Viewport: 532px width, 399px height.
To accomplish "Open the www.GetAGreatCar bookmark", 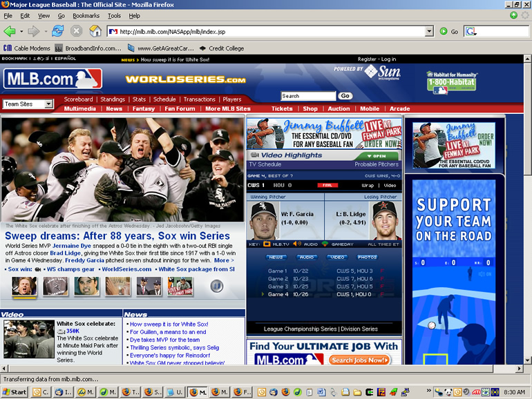I will (160, 48).
